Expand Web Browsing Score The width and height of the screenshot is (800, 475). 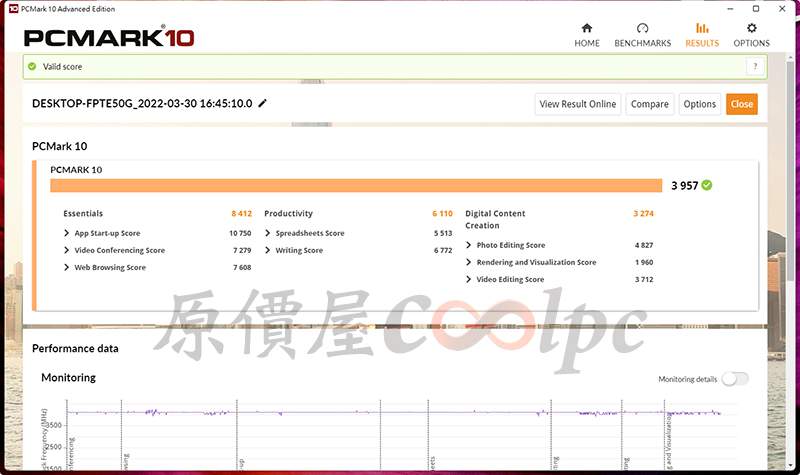click(66, 267)
